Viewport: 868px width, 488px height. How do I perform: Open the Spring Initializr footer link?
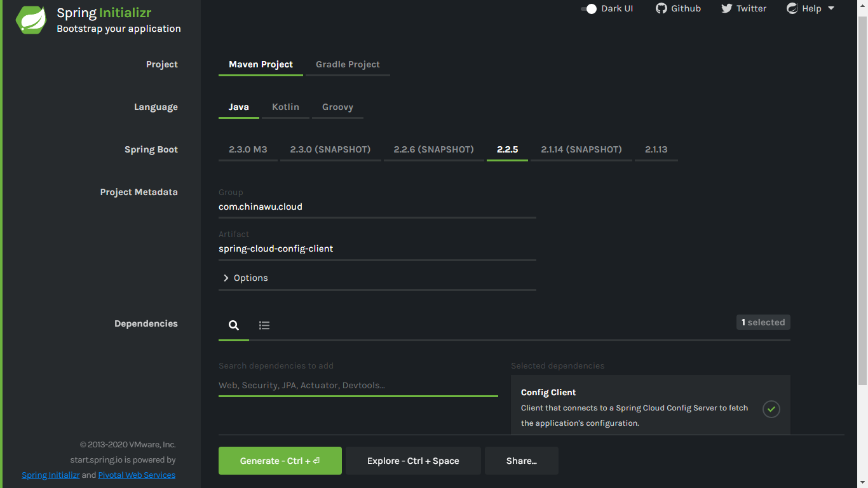51,475
